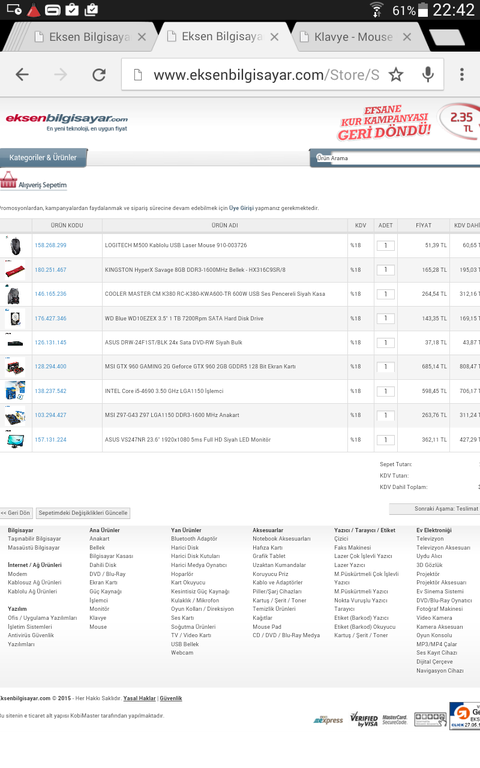Click the Geri Dön button
Image resolution: width=480 pixels, height=768 pixels.
[15, 513]
